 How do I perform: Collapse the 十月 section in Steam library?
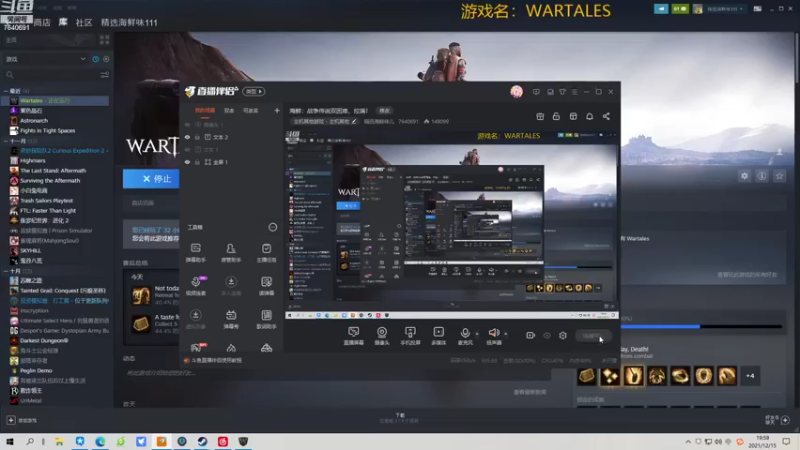click(x=6, y=271)
